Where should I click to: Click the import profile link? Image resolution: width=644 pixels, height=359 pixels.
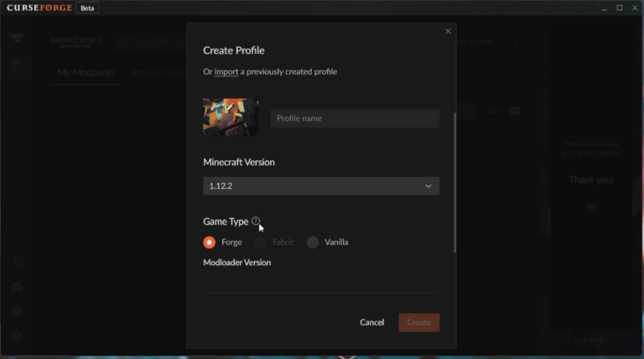coord(226,72)
